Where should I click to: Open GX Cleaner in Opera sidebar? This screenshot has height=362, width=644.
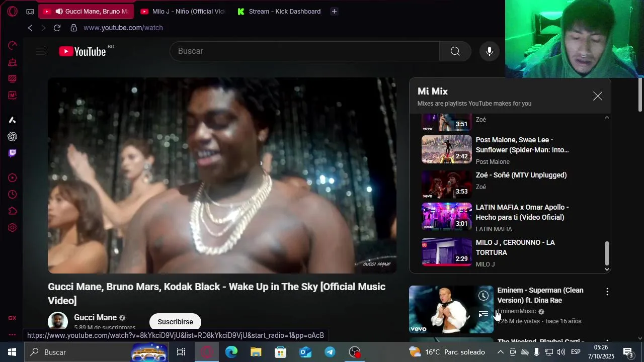pyautogui.click(x=13, y=62)
